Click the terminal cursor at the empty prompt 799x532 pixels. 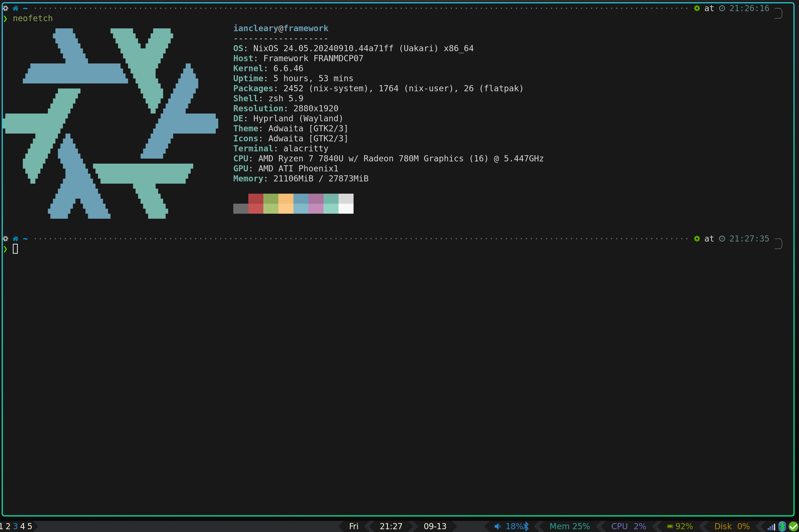point(15,249)
